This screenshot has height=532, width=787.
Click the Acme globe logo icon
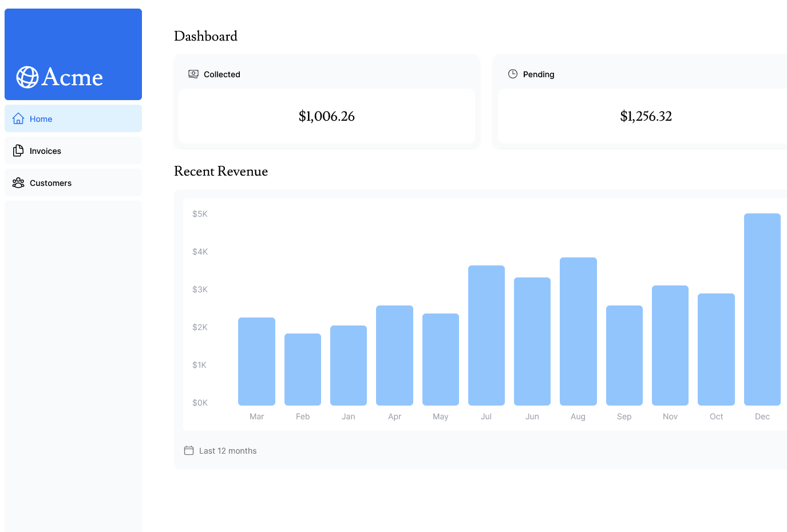27,77
